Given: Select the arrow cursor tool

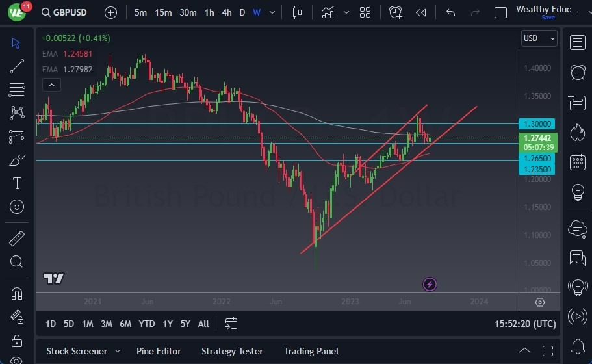Looking at the screenshot, I should pos(16,43).
